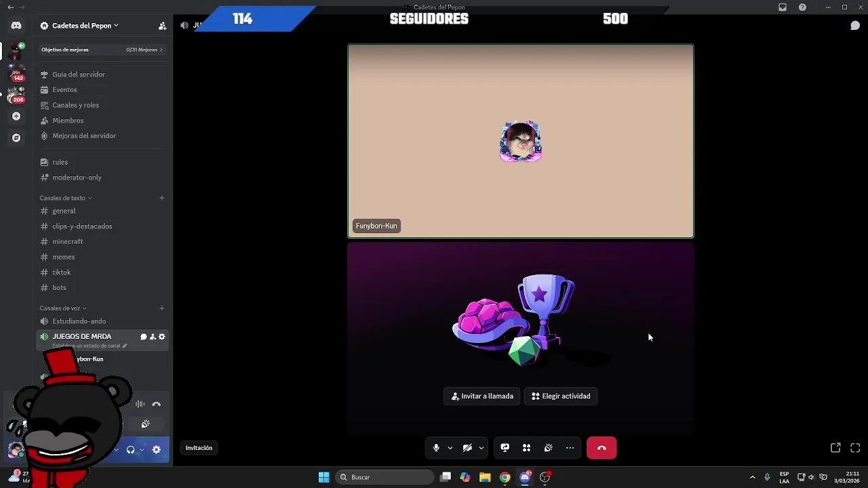Viewport: 868px width, 488px height.
Task: Click taskbar Buscar search box
Action: click(385, 477)
